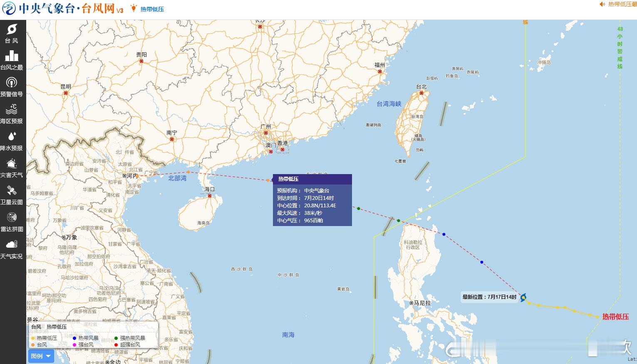Click the magenta 强台风 legend dot
The width and height of the screenshot is (637, 364).
click(75, 344)
